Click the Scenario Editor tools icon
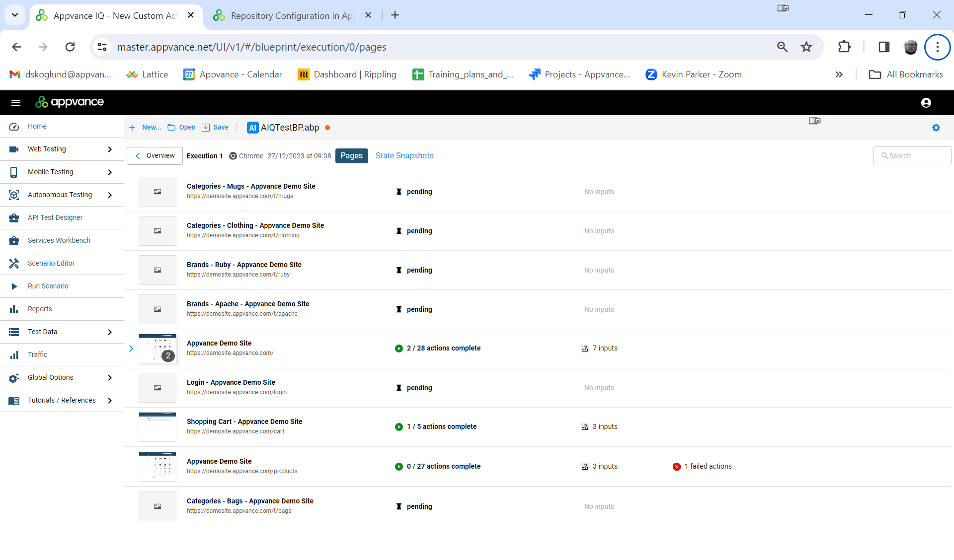The height and width of the screenshot is (560, 954). 14,264
